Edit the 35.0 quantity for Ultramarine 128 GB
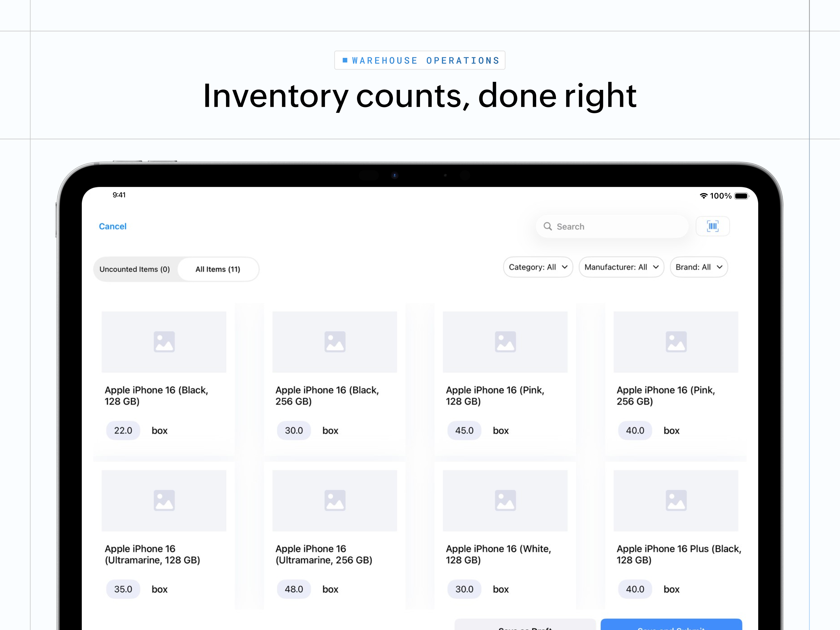 (x=123, y=589)
